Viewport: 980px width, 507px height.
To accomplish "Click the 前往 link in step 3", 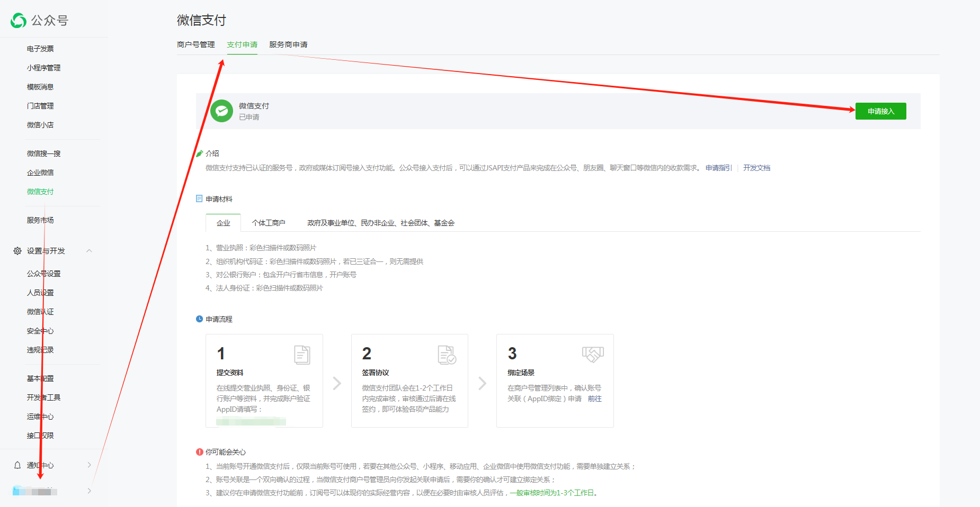I will 595,399.
